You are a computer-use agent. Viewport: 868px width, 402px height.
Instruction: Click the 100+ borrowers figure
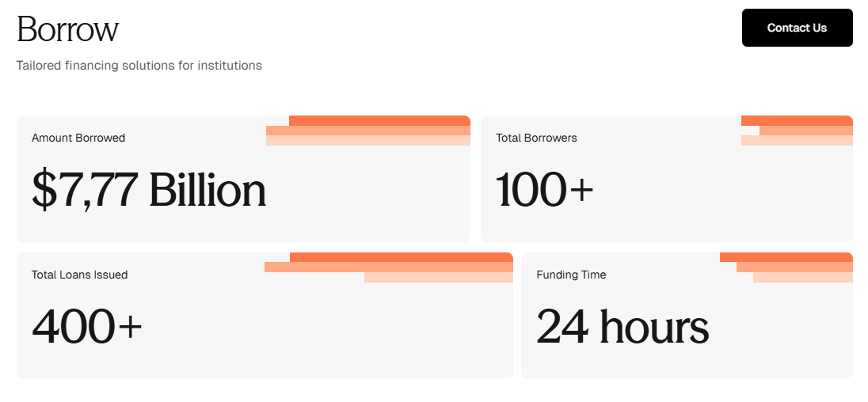(x=545, y=191)
